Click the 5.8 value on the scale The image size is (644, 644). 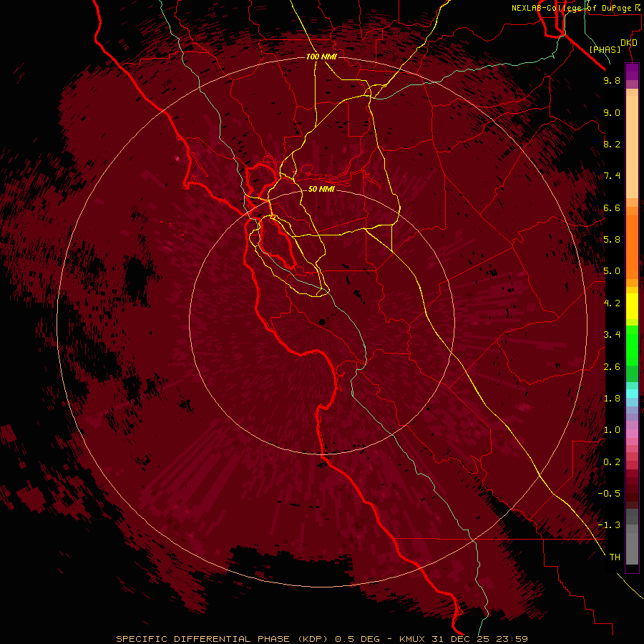point(612,240)
